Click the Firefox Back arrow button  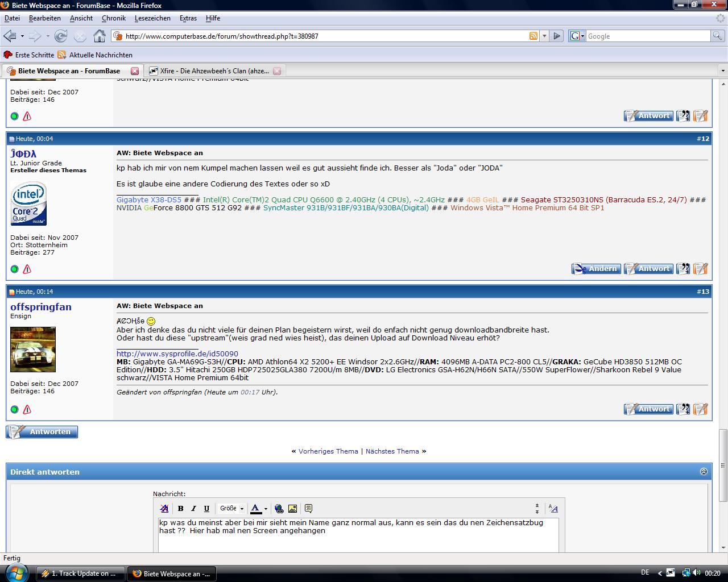(10, 36)
